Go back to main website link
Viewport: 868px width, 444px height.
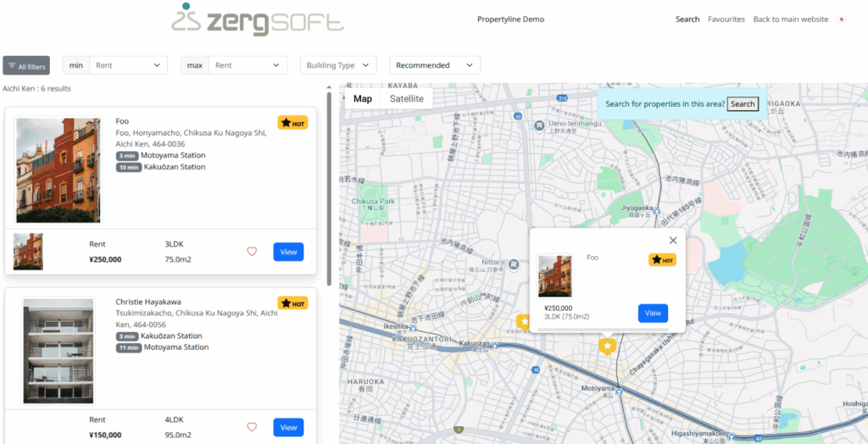(x=790, y=19)
